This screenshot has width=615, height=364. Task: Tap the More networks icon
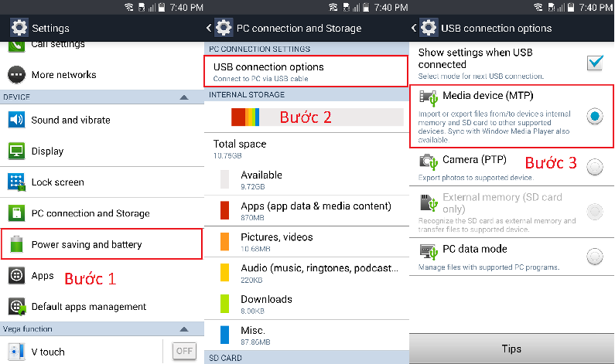[x=17, y=75]
